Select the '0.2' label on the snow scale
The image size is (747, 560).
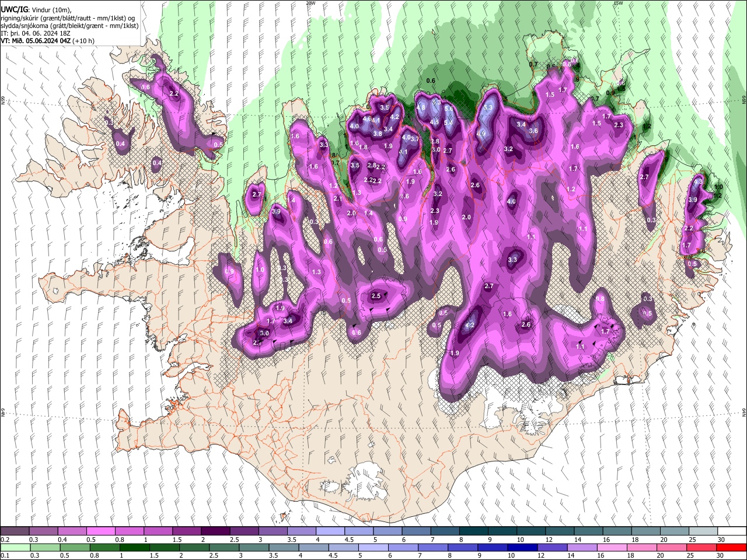[4, 539]
